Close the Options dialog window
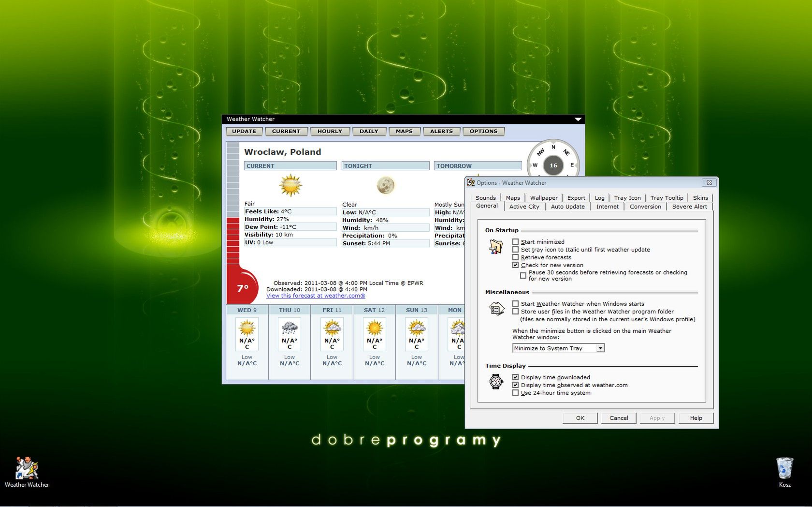Viewport: 812px width, 507px height. coord(709,182)
